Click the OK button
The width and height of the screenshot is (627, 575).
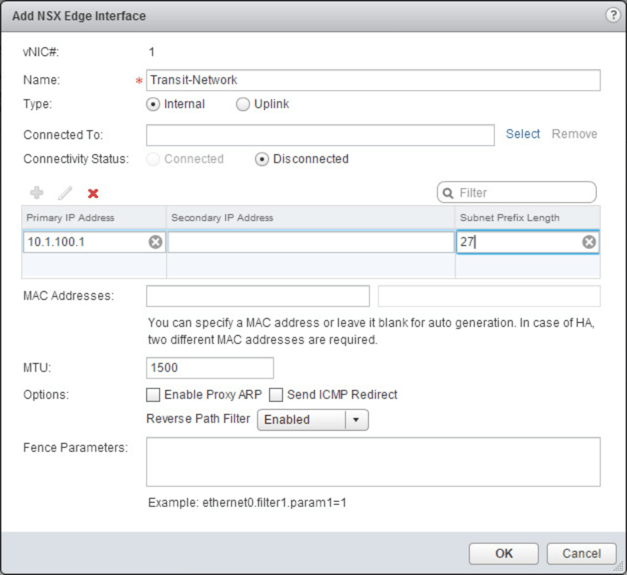coord(504,553)
